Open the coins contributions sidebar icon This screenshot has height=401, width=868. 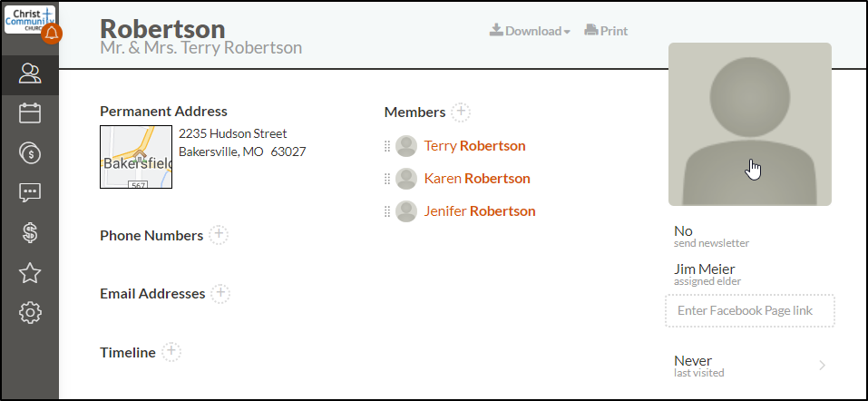pyautogui.click(x=30, y=152)
